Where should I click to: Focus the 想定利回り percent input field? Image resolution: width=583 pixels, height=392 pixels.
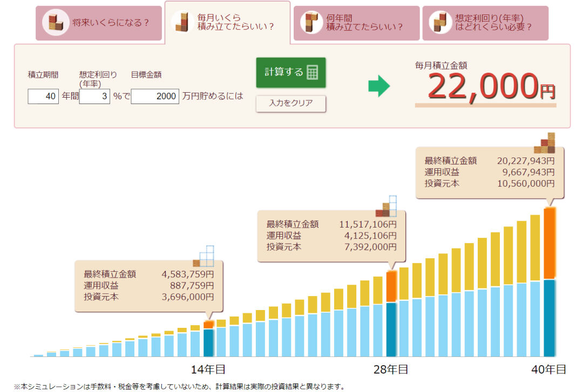coord(94,96)
